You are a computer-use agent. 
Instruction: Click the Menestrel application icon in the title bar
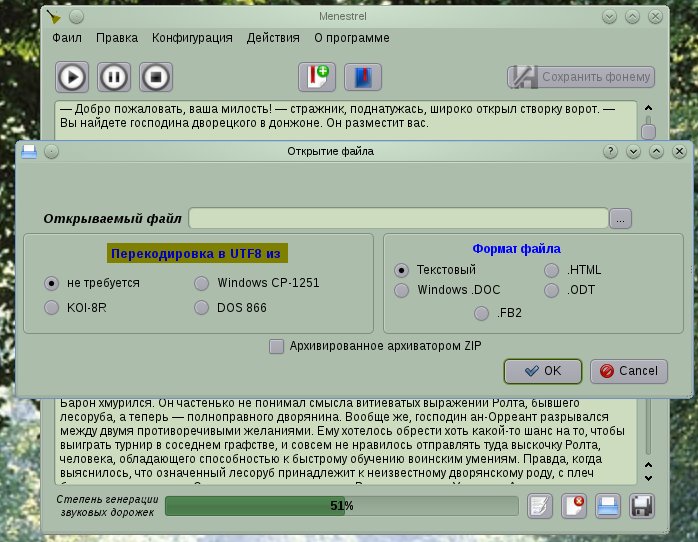pos(54,17)
